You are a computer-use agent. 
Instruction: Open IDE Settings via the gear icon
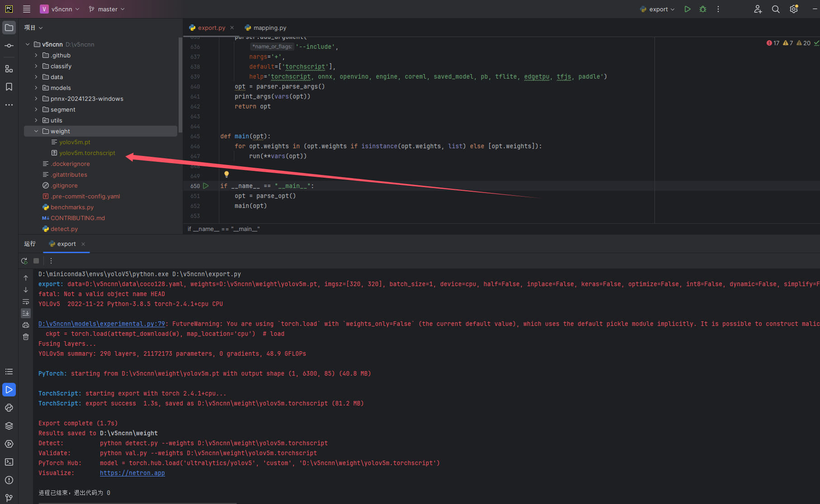pyautogui.click(x=793, y=9)
